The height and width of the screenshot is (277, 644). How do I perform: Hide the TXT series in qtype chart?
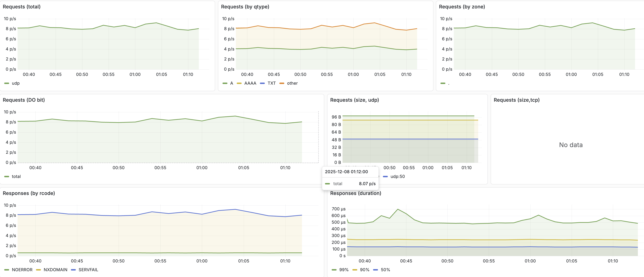click(271, 83)
